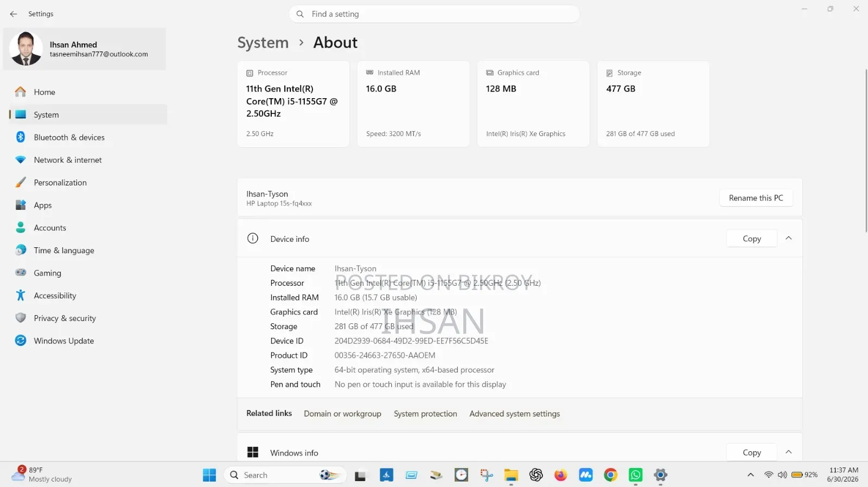
Task: Open Ihsan Ahmed account profile
Action: tap(85, 49)
